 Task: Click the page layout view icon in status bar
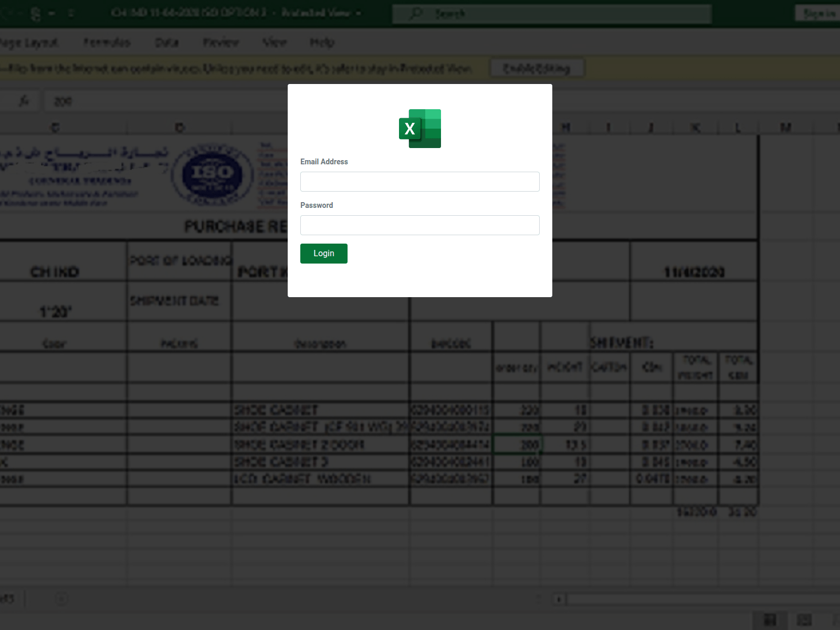tap(804, 620)
